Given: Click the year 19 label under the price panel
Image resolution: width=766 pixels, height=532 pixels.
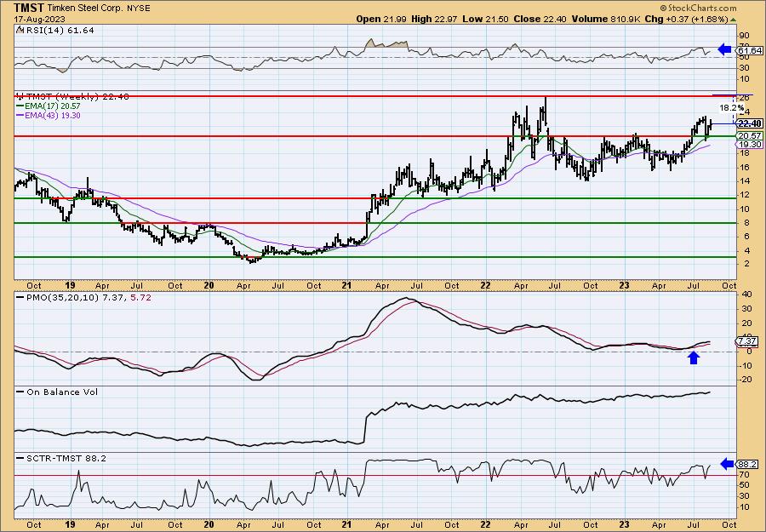Looking at the screenshot, I should (x=70, y=285).
